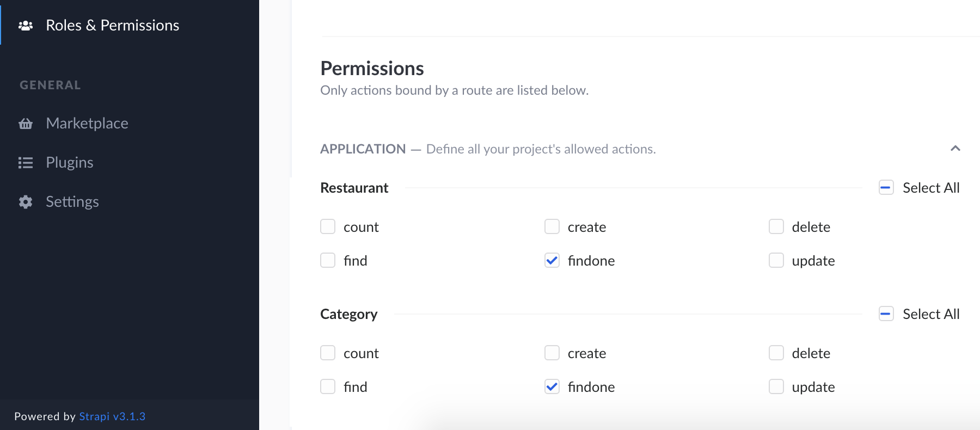The height and width of the screenshot is (430, 980).
Task: Click the Marketplace basket icon
Action: click(26, 123)
